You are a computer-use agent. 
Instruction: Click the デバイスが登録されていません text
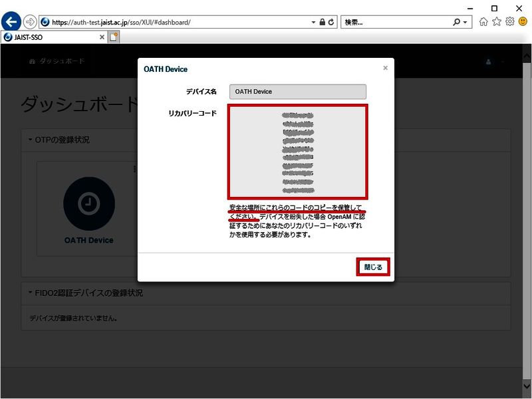pos(74,319)
